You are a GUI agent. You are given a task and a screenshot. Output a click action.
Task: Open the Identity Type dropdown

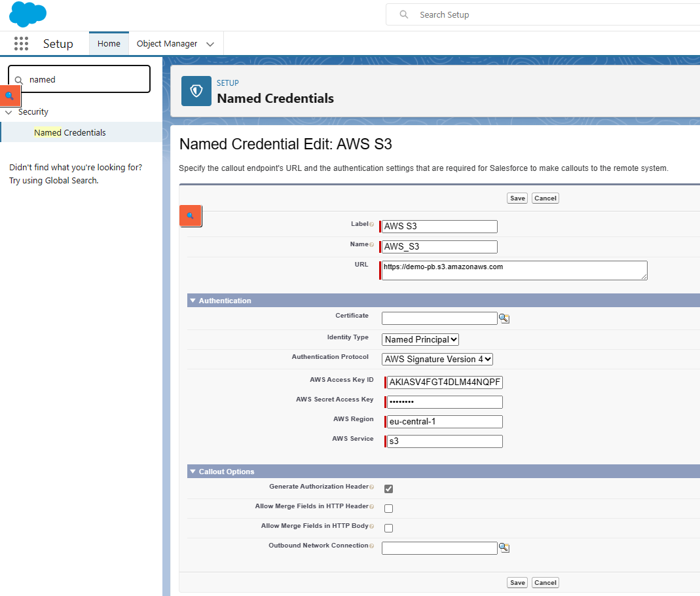420,340
